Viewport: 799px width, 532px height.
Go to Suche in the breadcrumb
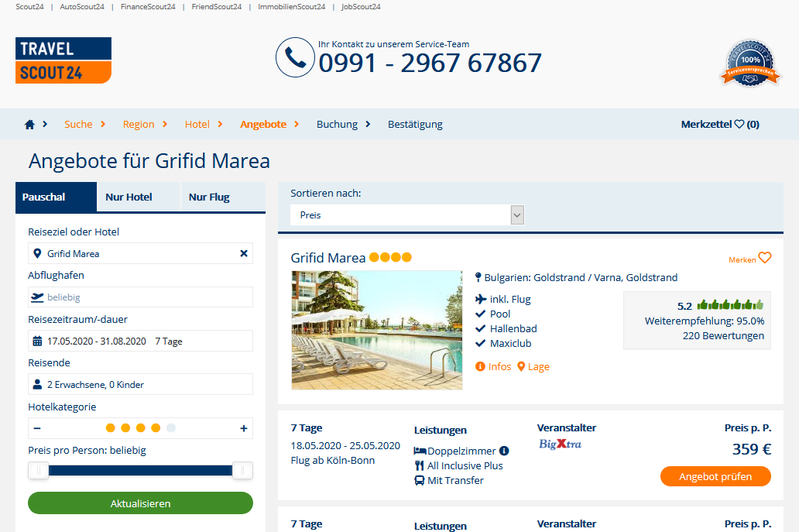pyautogui.click(x=78, y=125)
